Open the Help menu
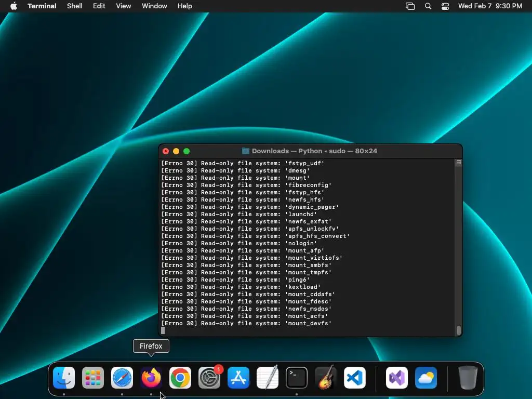This screenshot has height=399, width=532. pos(185,6)
